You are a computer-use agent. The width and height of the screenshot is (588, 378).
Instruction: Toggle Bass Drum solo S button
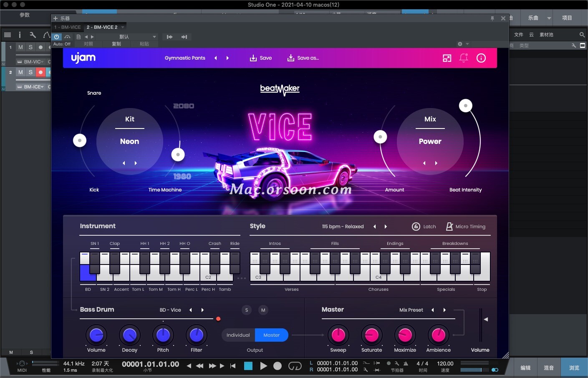pyautogui.click(x=247, y=310)
